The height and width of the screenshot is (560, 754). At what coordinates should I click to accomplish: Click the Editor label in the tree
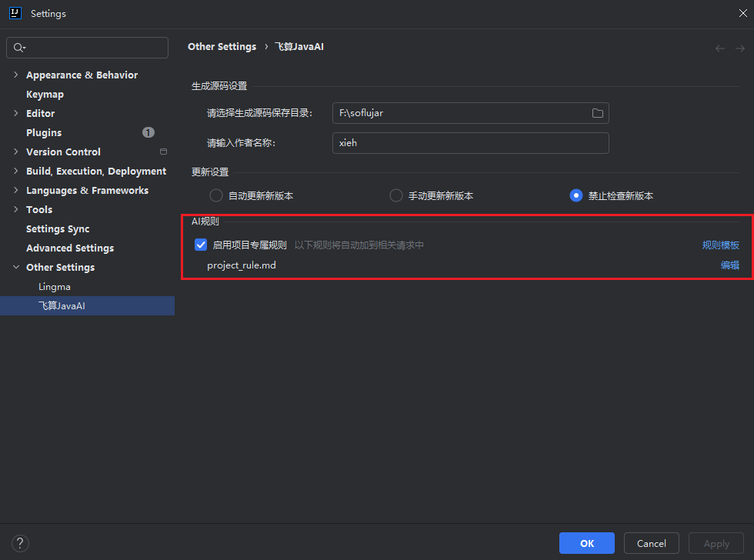click(x=40, y=113)
